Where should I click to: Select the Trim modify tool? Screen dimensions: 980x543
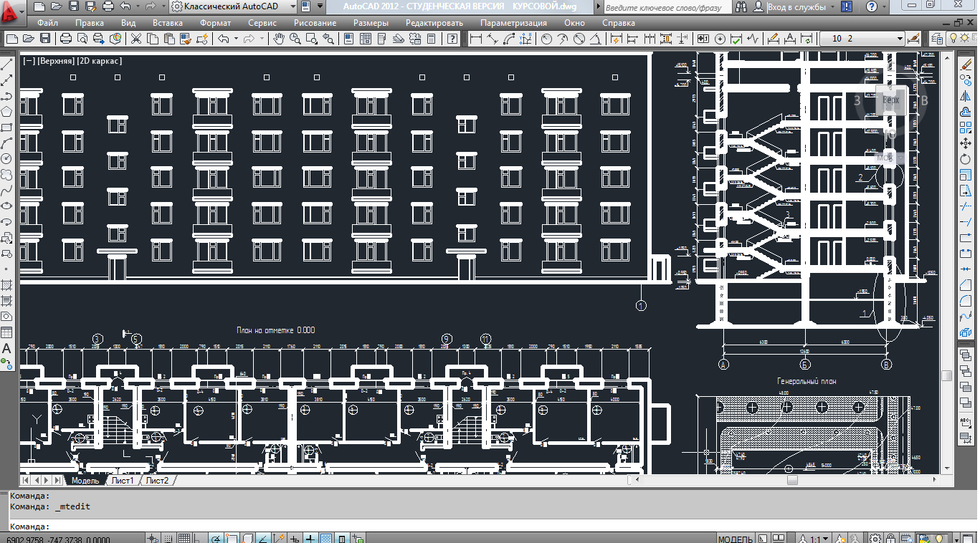(x=965, y=206)
